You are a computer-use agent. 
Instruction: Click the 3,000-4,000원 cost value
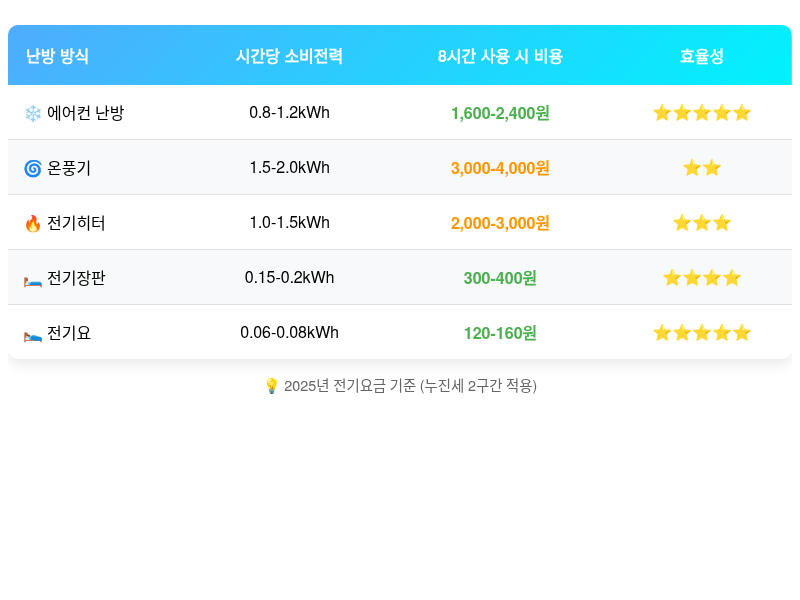pyautogui.click(x=499, y=167)
